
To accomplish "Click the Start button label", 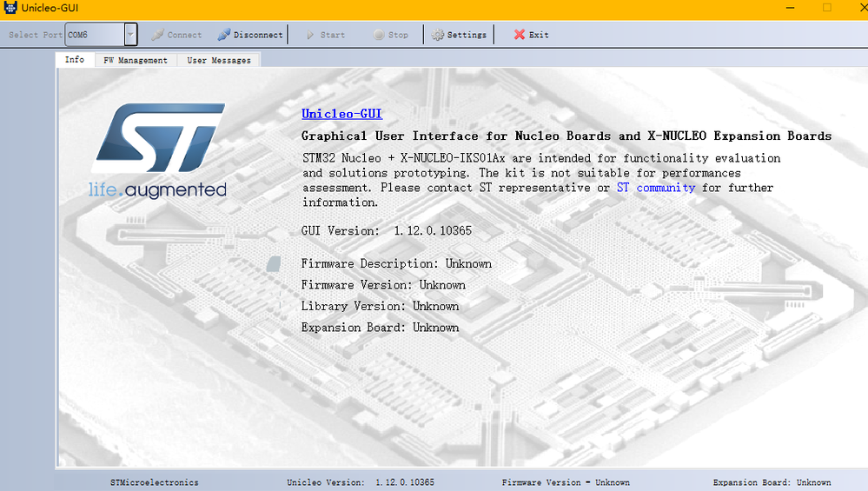I will 333,35.
